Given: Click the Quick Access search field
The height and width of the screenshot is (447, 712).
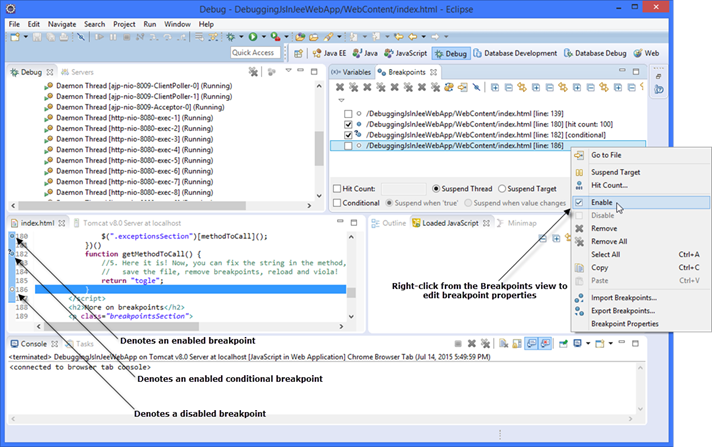Looking at the screenshot, I should click(x=254, y=53).
